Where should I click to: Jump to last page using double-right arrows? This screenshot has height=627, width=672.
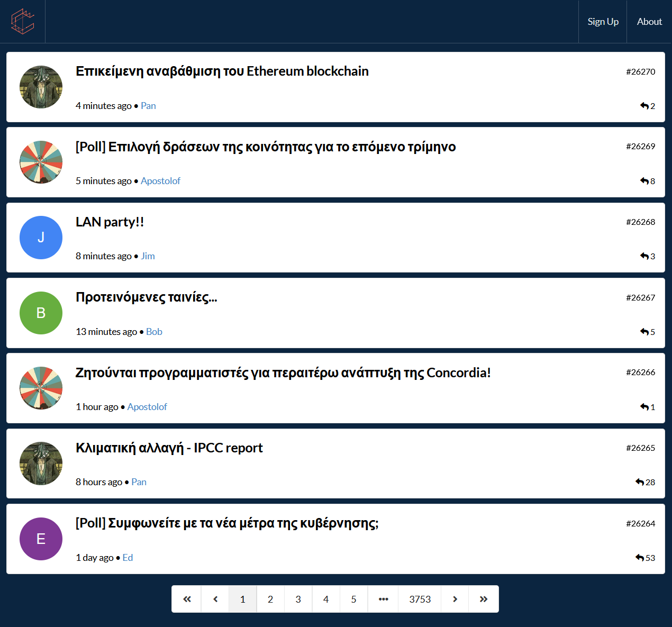(x=484, y=599)
